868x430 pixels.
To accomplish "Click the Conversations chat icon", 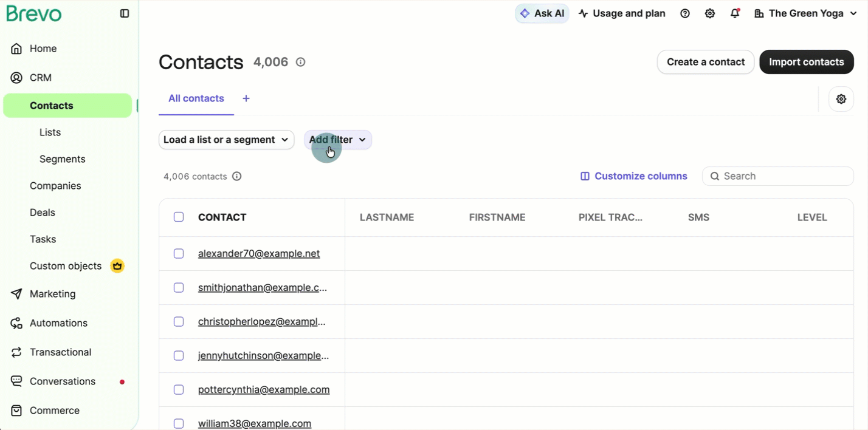I will pyautogui.click(x=16, y=381).
